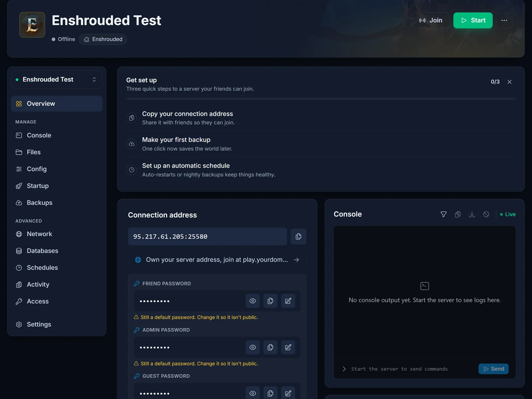The width and height of the screenshot is (532, 399).
Task: Click the Send command button
Action: pyautogui.click(x=493, y=369)
